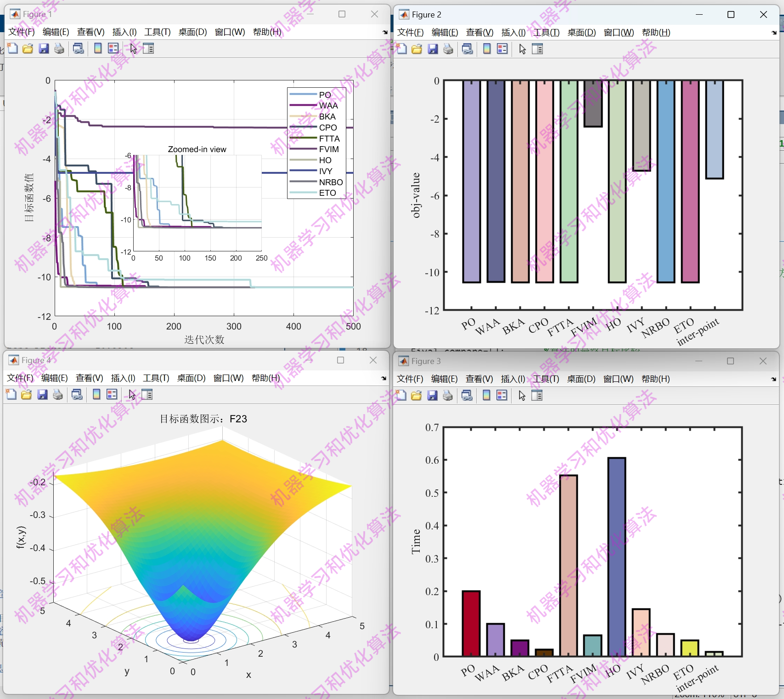Select Edit Plot arrow in Figure 1 toolbar
The height and width of the screenshot is (699, 784).
point(133,48)
